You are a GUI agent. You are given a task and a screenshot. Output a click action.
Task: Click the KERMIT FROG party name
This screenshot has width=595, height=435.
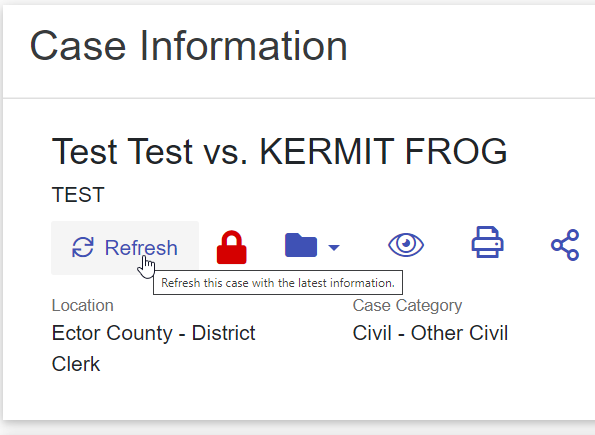(383, 151)
